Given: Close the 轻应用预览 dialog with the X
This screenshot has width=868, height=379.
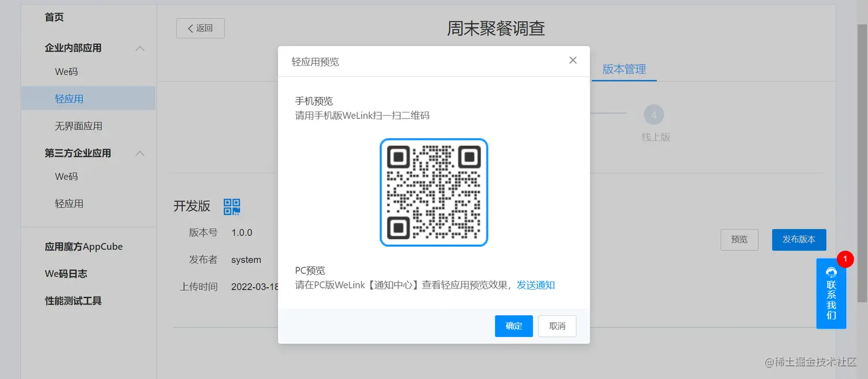Looking at the screenshot, I should click(572, 60).
